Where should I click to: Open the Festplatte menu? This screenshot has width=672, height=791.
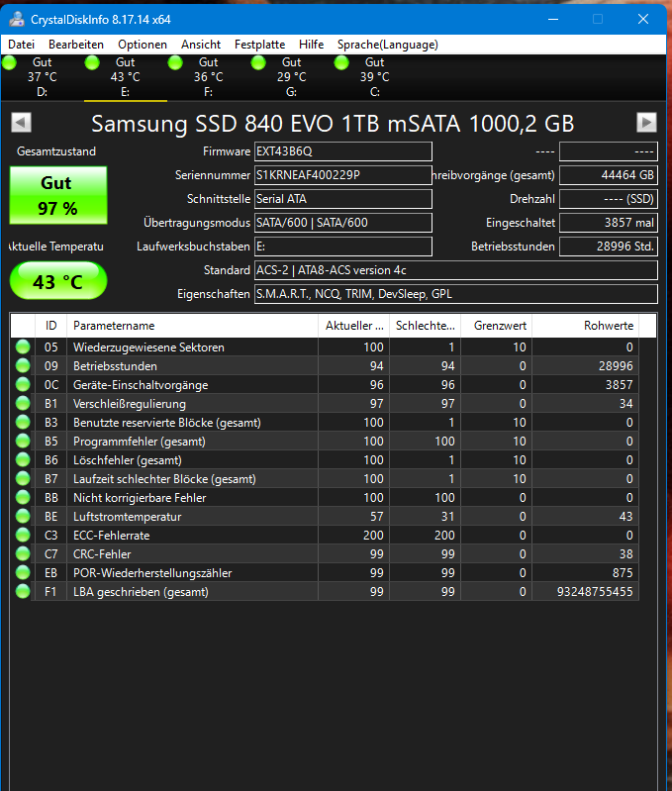pyautogui.click(x=259, y=45)
